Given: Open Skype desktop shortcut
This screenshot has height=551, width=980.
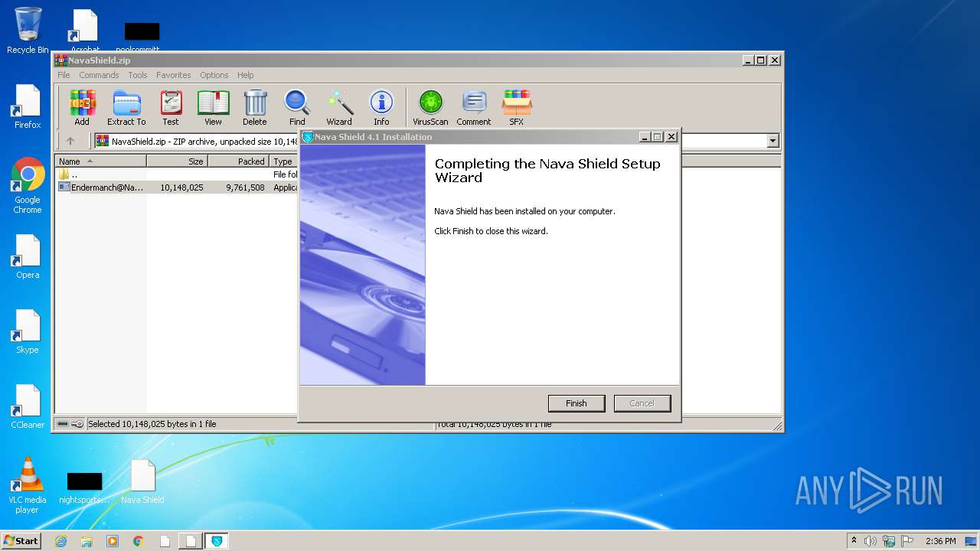Looking at the screenshot, I should click(x=28, y=331).
